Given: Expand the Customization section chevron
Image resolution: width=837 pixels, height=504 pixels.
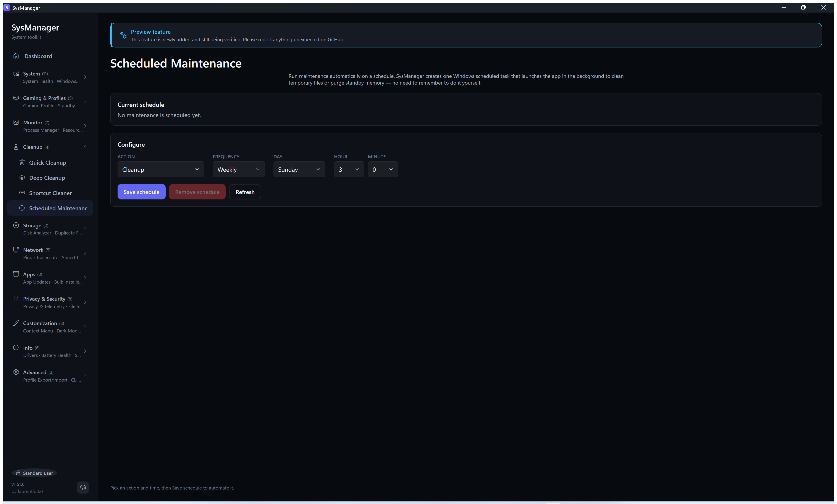Looking at the screenshot, I should pyautogui.click(x=85, y=326).
